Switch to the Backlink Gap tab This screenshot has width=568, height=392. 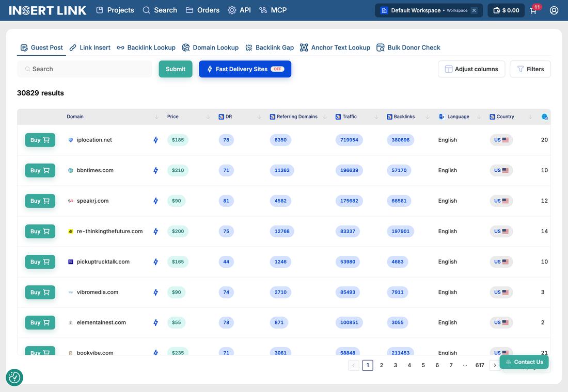coord(270,47)
